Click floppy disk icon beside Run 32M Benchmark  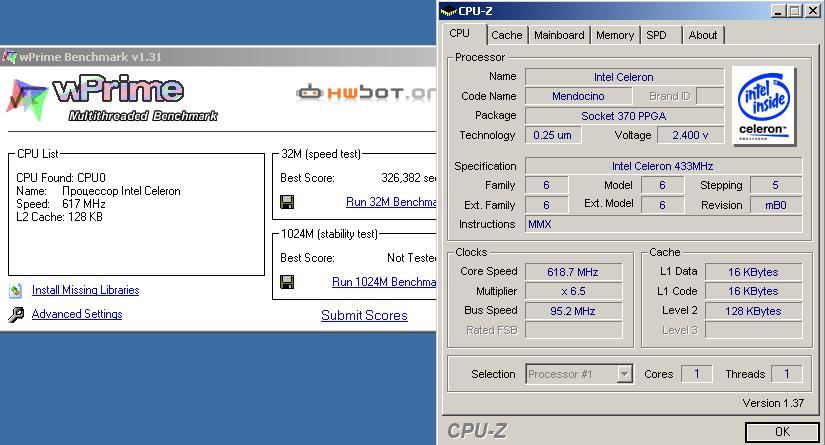[287, 202]
